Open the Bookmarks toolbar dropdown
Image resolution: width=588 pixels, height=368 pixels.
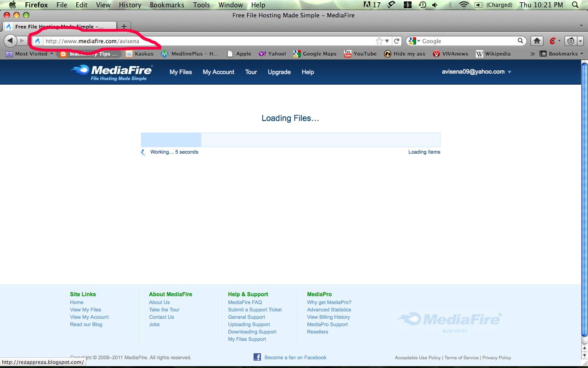(561, 54)
